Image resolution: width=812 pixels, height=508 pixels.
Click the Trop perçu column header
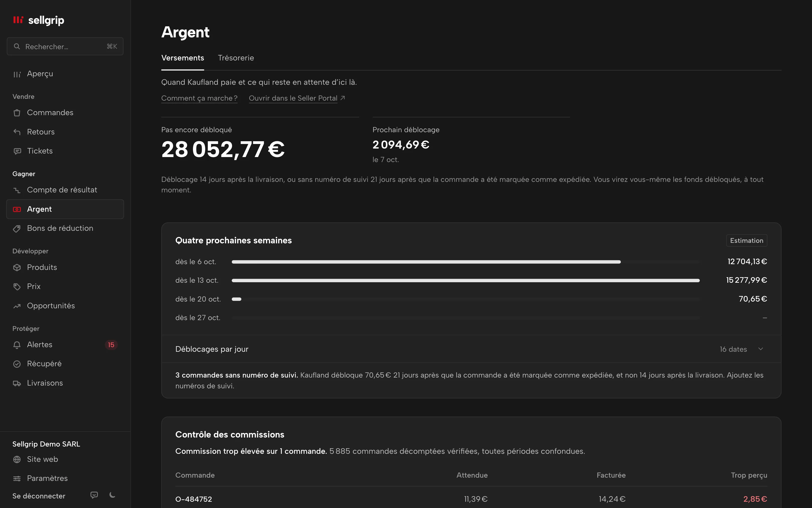pos(749,475)
